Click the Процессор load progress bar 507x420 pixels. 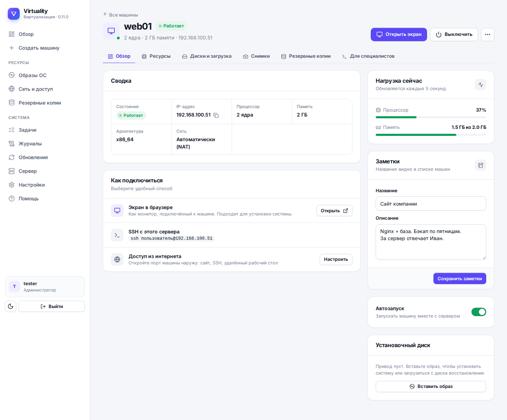coord(431,117)
